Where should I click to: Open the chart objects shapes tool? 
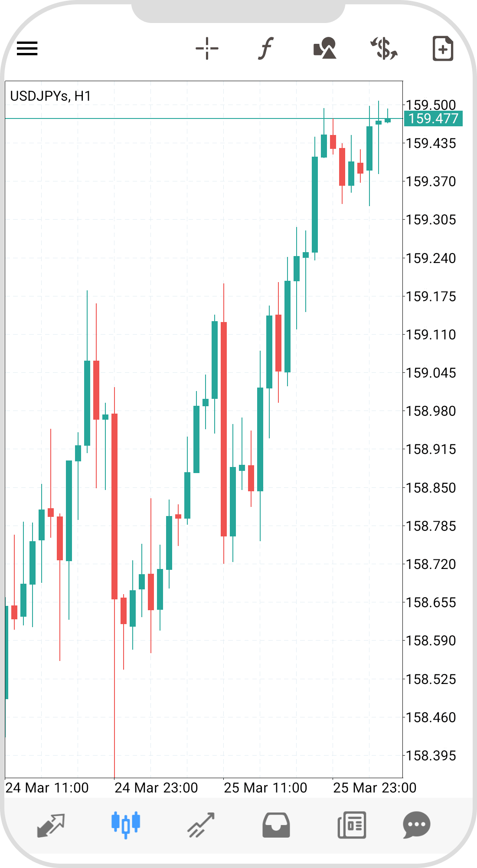tap(325, 48)
